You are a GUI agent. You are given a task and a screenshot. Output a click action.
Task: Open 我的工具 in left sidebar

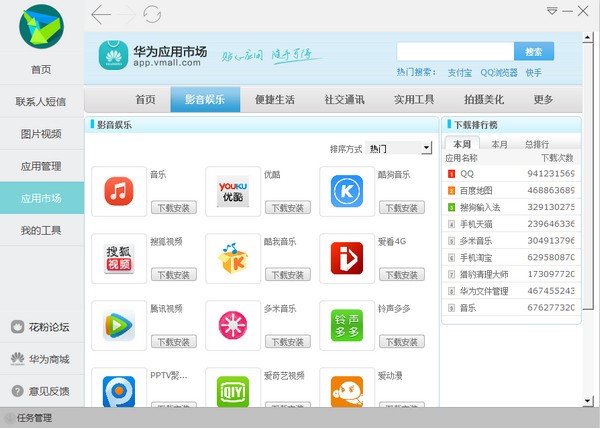[41, 230]
